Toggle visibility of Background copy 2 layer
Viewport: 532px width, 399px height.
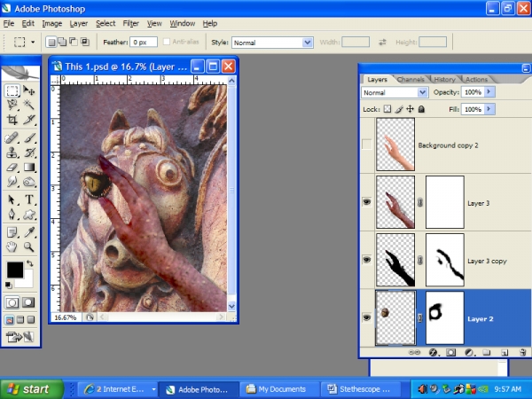367,145
